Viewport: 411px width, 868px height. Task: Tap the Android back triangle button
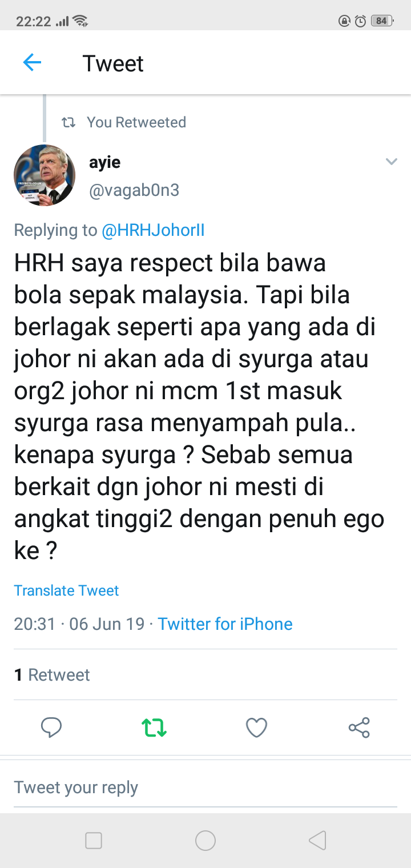coord(317,840)
